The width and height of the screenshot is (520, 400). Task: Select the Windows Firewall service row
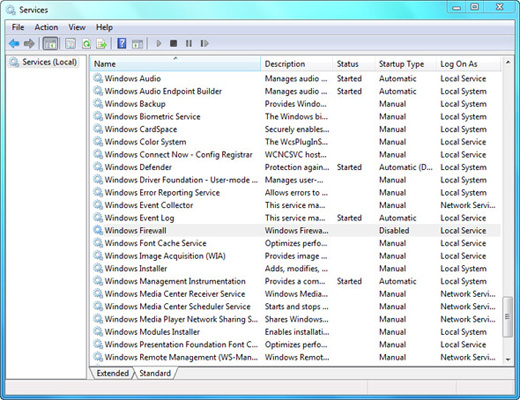(x=296, y=230)
